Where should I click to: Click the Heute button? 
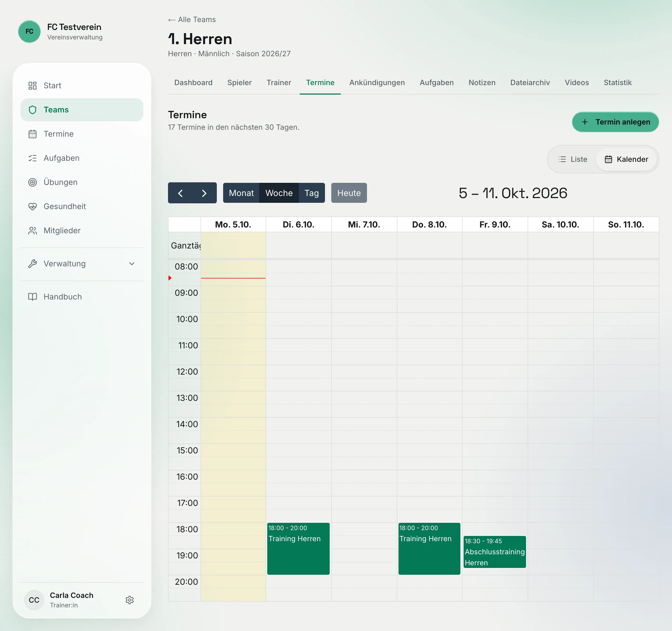pos(349,193)
